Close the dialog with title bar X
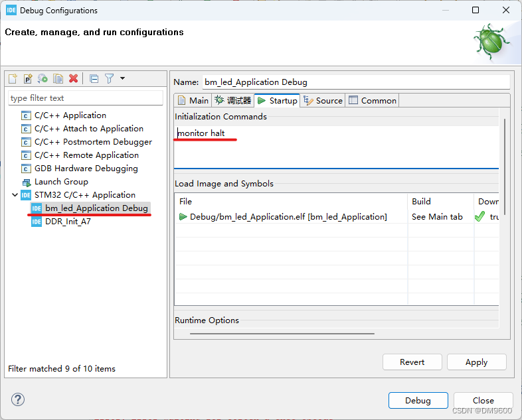 coord(506,10)
